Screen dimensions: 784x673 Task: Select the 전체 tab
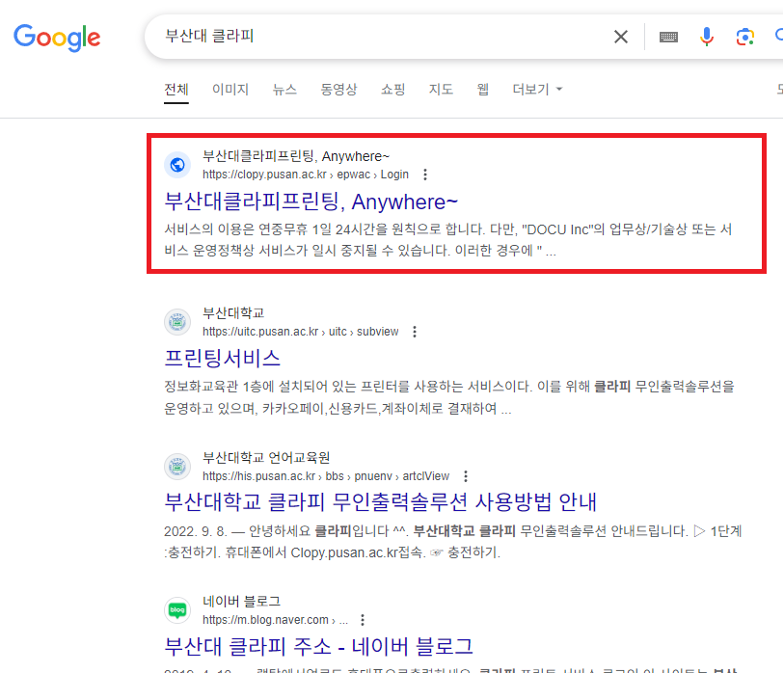[176, 90]
